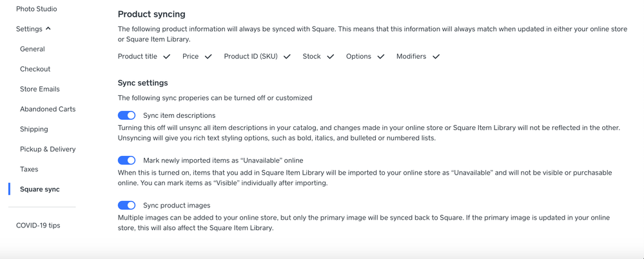This screenshot has width=644, height=259.
Task: Click the checkmark next to Stock
Action: coord(330,57)
